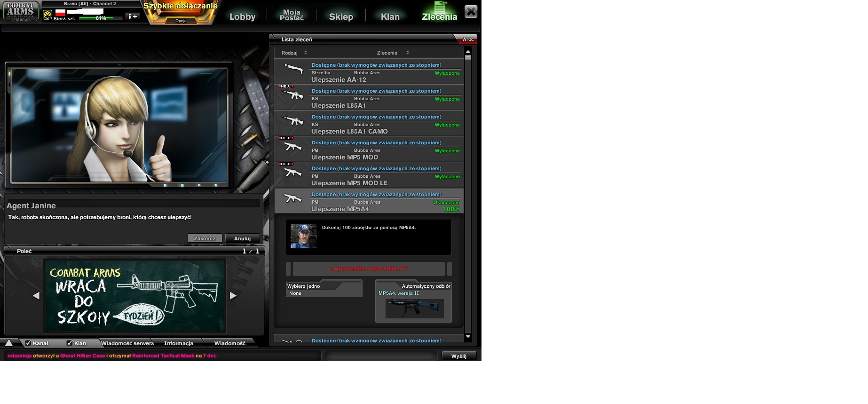
Task: Open the Combat Arms Menu logo button
Action: [21, 11]
